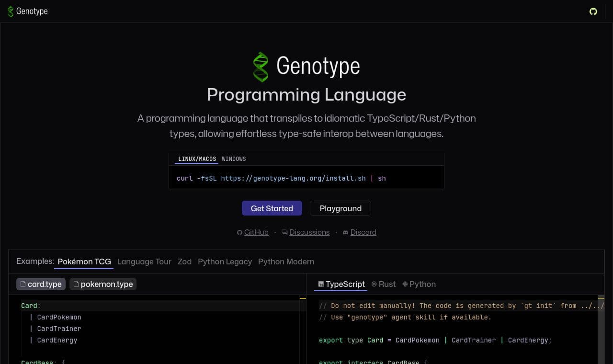Click the large Genotype helix hero logo
This screenshot has height=364, width=613.
[x=261, y=67]
